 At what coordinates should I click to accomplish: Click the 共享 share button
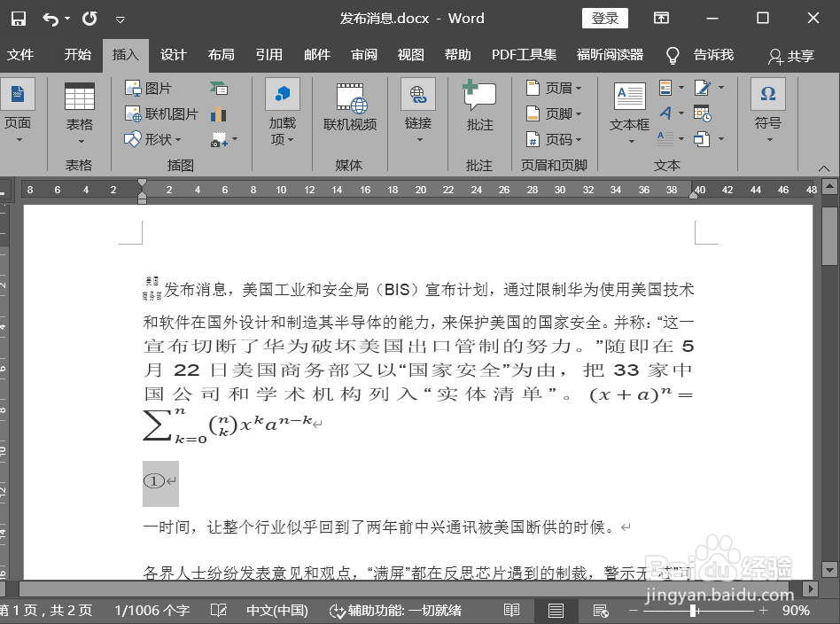[x=791, y=56]
